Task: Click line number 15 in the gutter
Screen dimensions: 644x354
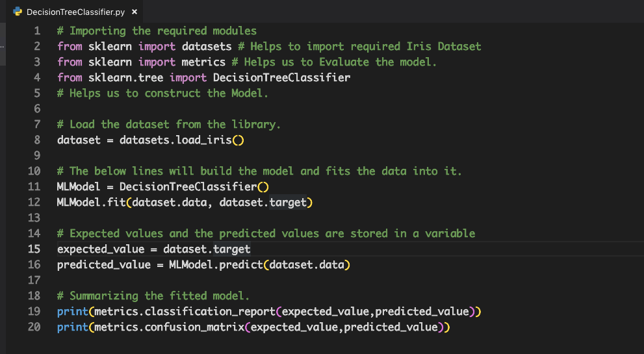Action: point(34,249)
